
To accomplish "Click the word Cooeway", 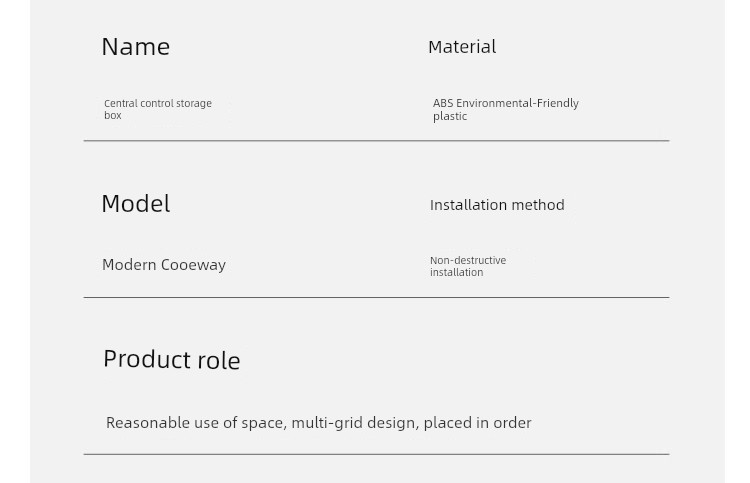I will pyautogui.click(x=193, y=265).
